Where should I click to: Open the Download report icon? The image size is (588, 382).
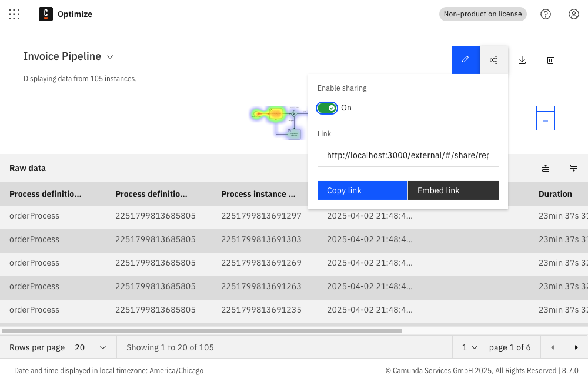coord(522,59)
